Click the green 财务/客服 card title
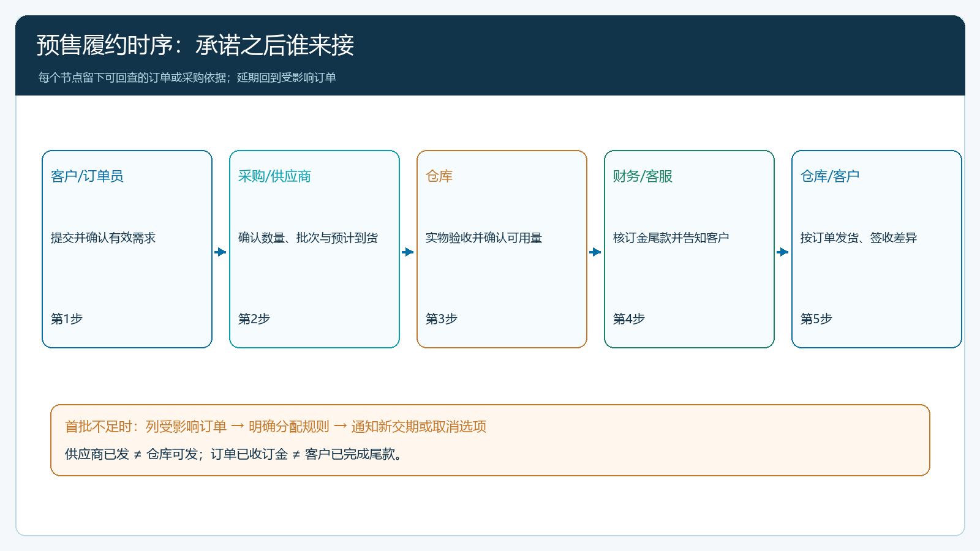The image size is (980, 551). click(643, 176)
